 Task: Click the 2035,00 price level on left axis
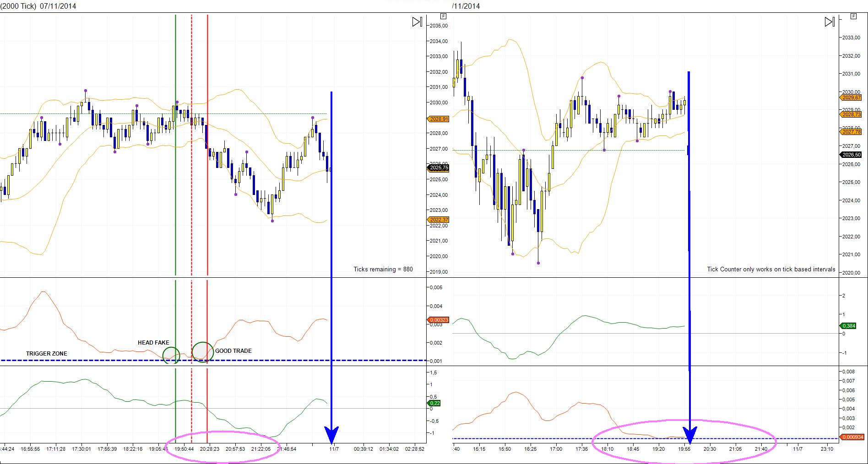click(x=439, y=26)
